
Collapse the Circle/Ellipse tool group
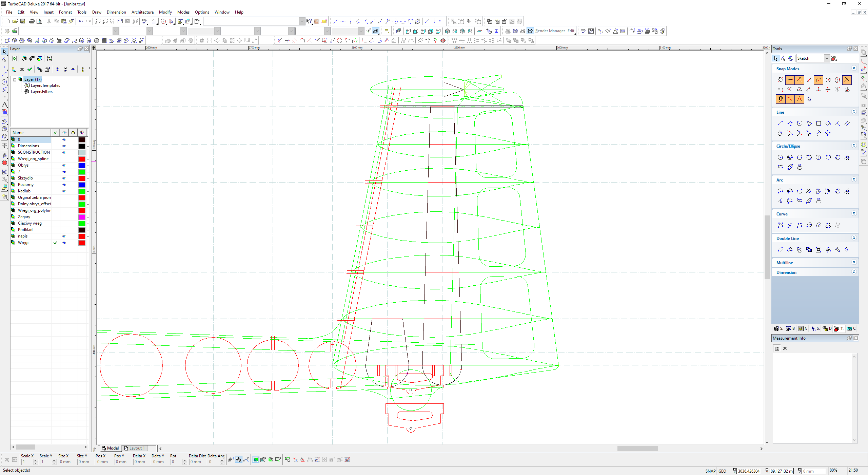tap(854, 146)
